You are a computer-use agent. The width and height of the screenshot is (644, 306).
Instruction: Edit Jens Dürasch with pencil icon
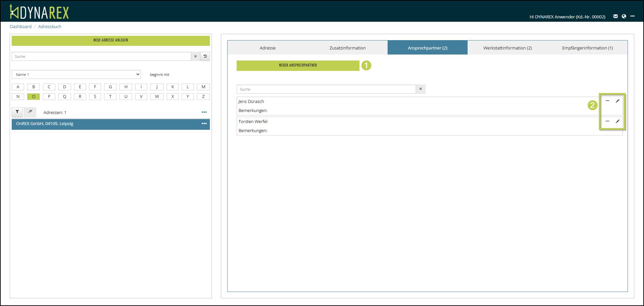tap(618, 101)
